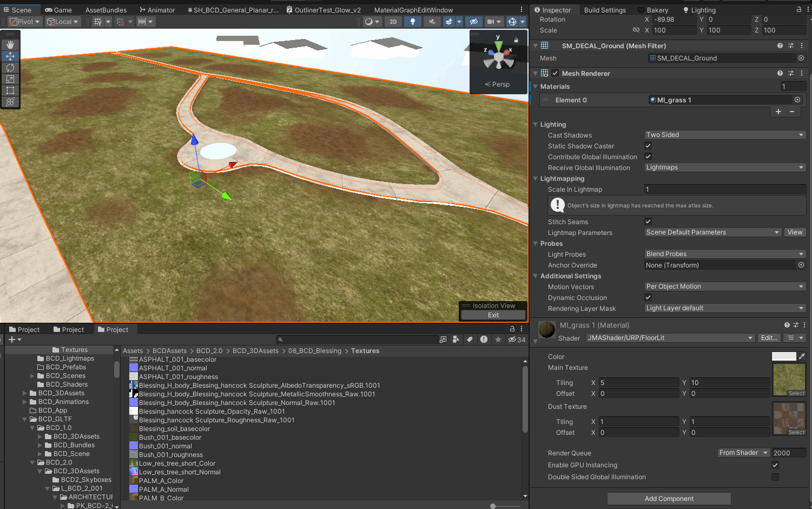This screenshot has width=812, height=509.
Task: Open the Cast Shadows dropdown
Action: [x=724, y=135]
